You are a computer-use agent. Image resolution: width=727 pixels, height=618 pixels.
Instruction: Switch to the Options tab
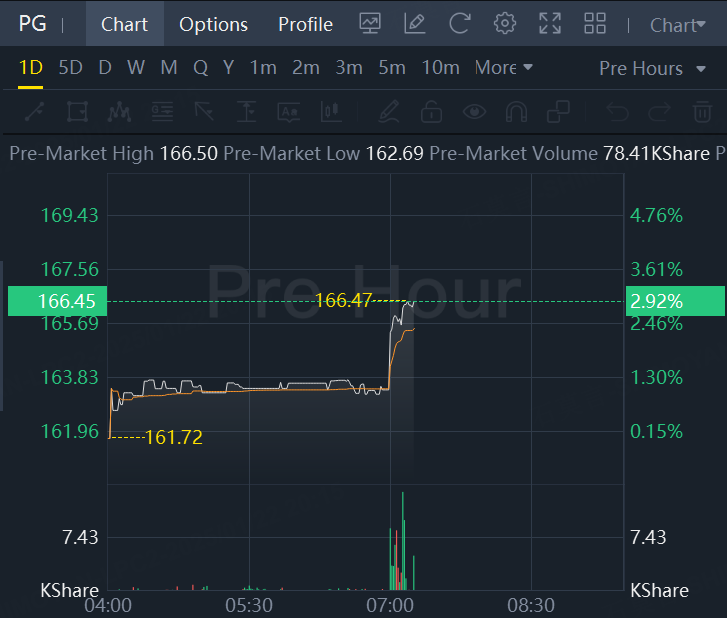coord(213,24)
